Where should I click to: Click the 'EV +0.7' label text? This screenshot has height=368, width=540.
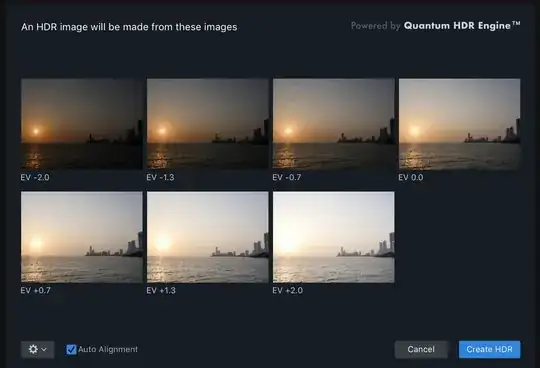(35, 290)
